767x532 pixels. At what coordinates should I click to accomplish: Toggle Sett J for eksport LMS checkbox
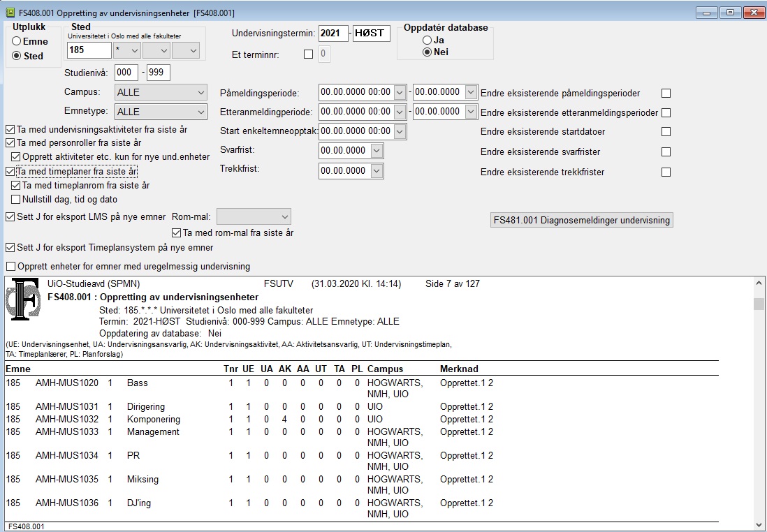click(10, 216)
